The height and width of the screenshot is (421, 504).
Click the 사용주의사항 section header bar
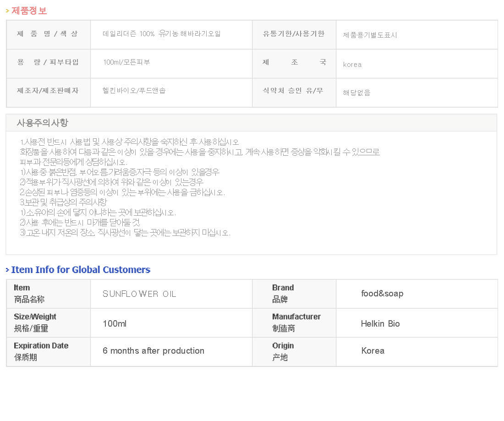tap(251, 123)
